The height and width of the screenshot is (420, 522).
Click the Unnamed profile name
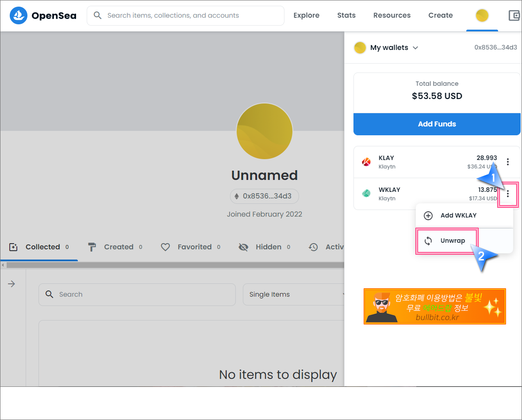pos(265,176)
